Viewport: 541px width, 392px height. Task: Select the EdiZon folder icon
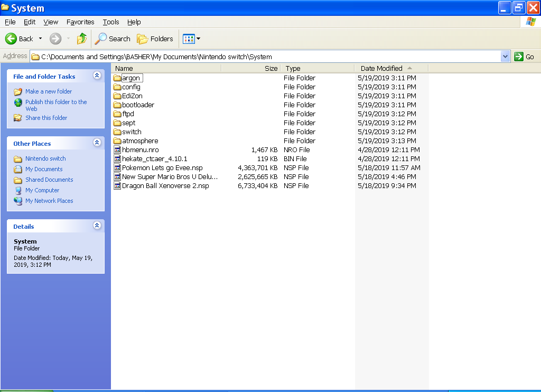pyautogui.click(x=117, y=96)
